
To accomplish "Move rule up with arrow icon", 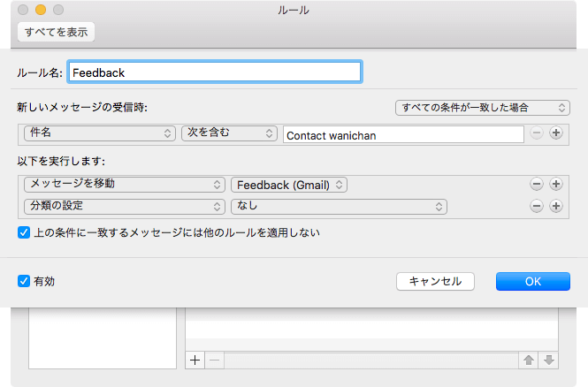I will [x=528, y=360].
